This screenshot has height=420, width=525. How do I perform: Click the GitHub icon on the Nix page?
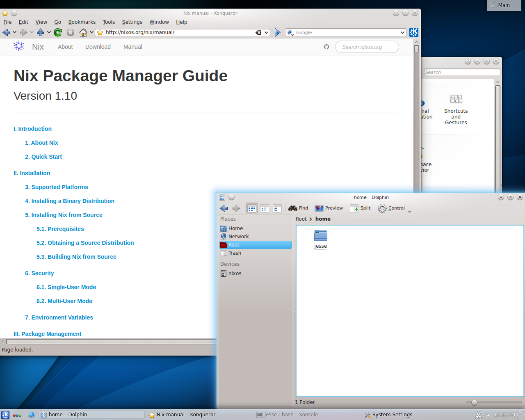(326, 47)
